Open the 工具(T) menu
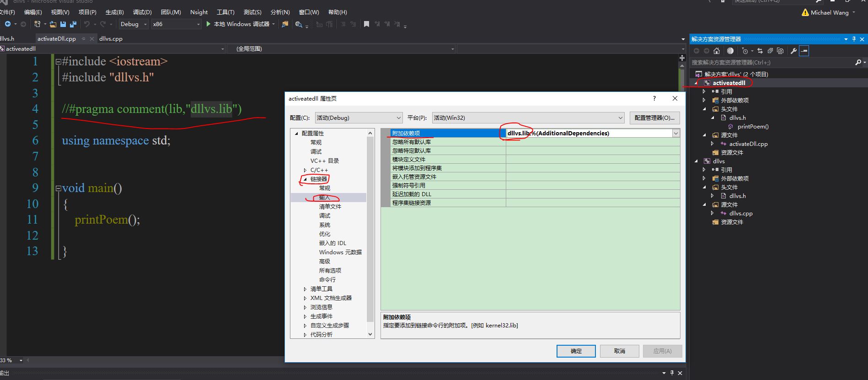Image resolution: width=868 pixels, height=380 pixels. (x=225, y=12)
